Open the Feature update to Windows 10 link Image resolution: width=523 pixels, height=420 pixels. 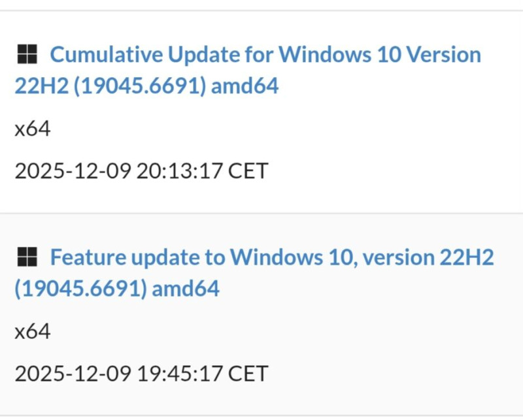pyautogui.click(x=271, y=258)
